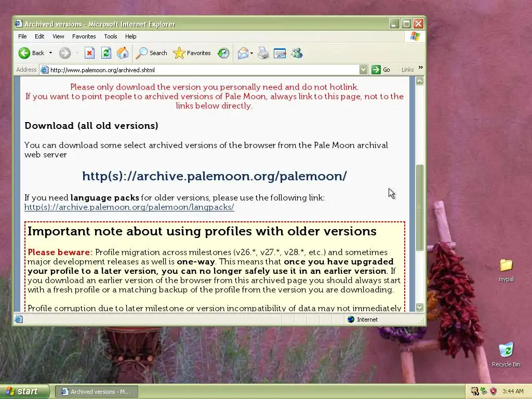
Task: Open the File menu
Action: (x=22, y=36)
